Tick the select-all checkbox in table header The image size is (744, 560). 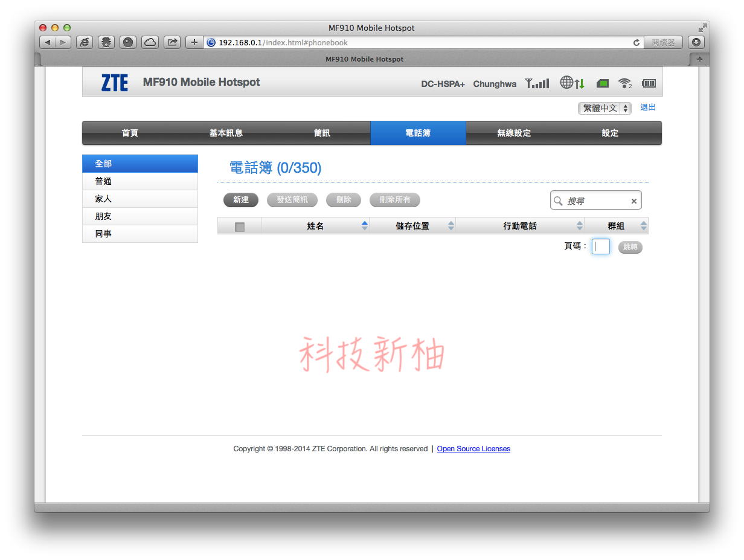(240, 227)
